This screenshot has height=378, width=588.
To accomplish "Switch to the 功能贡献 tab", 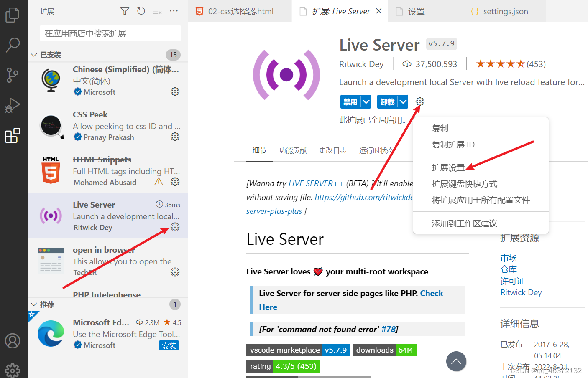I will (x=293, y=150).
